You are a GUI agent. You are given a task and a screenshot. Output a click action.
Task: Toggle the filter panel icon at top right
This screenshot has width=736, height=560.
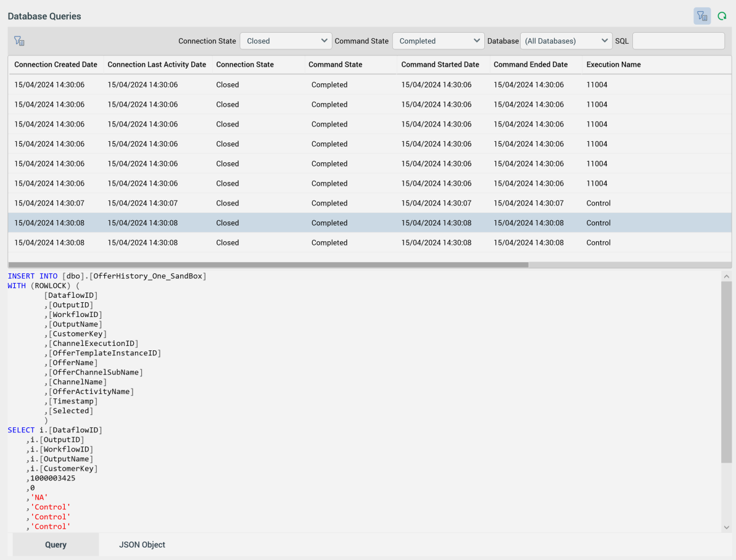click(x=701, y=17)
